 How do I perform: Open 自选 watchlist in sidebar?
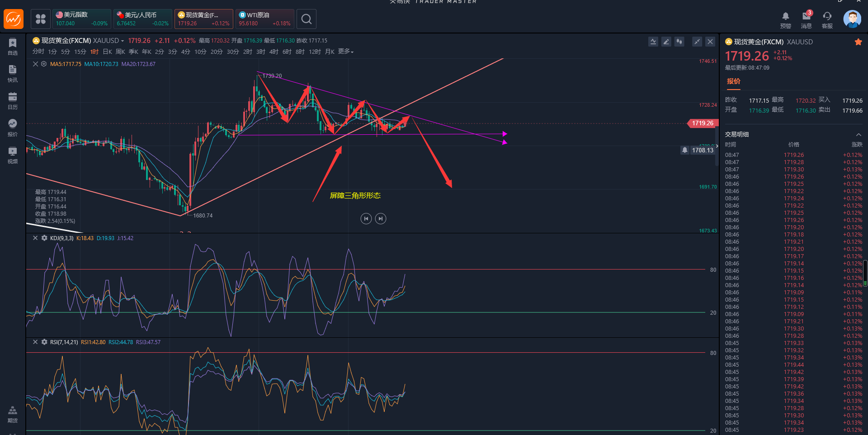pyautogui.click(x=13, y=47)
